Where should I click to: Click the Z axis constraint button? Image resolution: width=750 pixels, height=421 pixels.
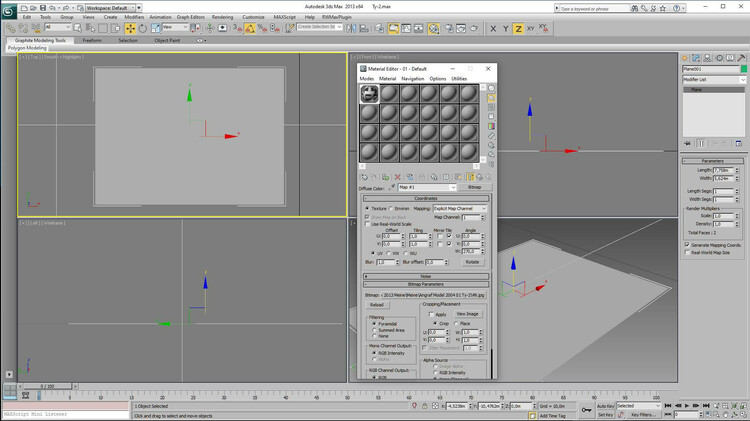click(518, 28)
